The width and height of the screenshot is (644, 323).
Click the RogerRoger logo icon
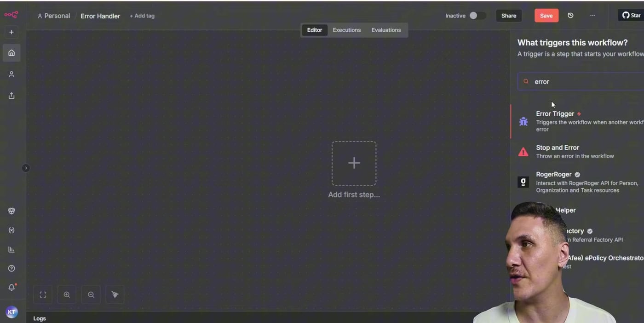(523, 182)
